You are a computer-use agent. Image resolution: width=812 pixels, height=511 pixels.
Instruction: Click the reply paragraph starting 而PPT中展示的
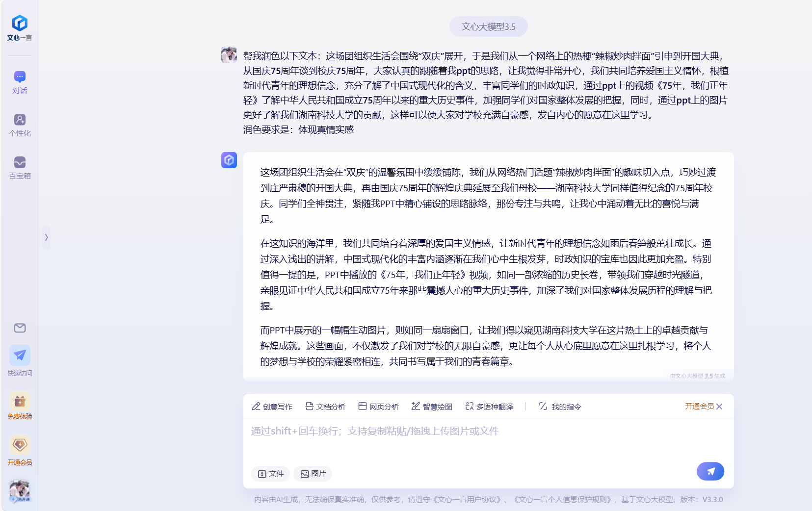click(486, 346)
